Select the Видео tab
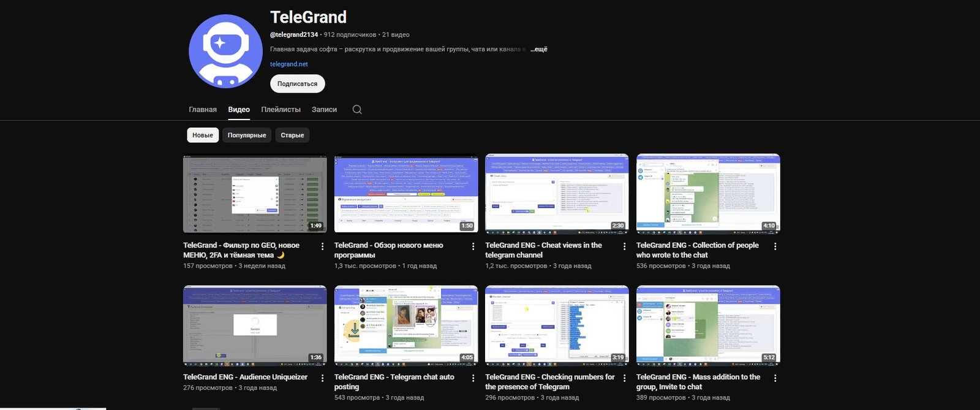Image resolution: width=980 pixels, height=410 pixels. (239, 110)
